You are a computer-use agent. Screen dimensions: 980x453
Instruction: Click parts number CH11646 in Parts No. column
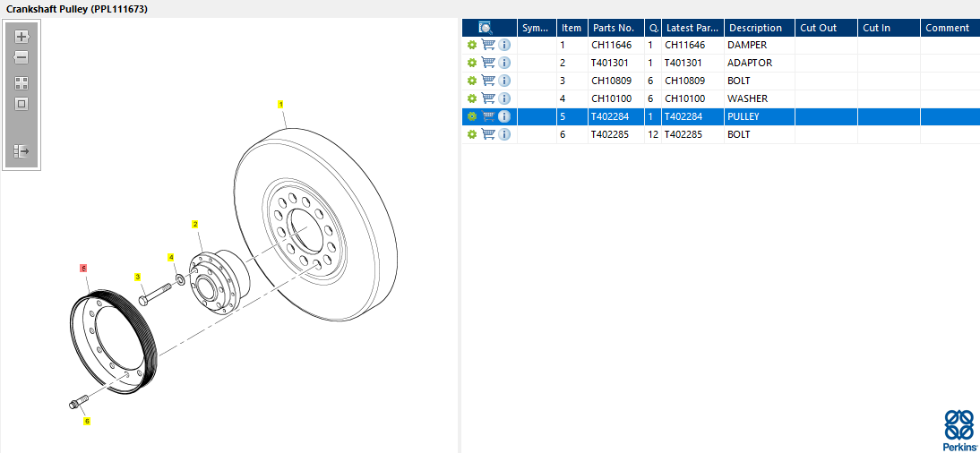(611, 45)
